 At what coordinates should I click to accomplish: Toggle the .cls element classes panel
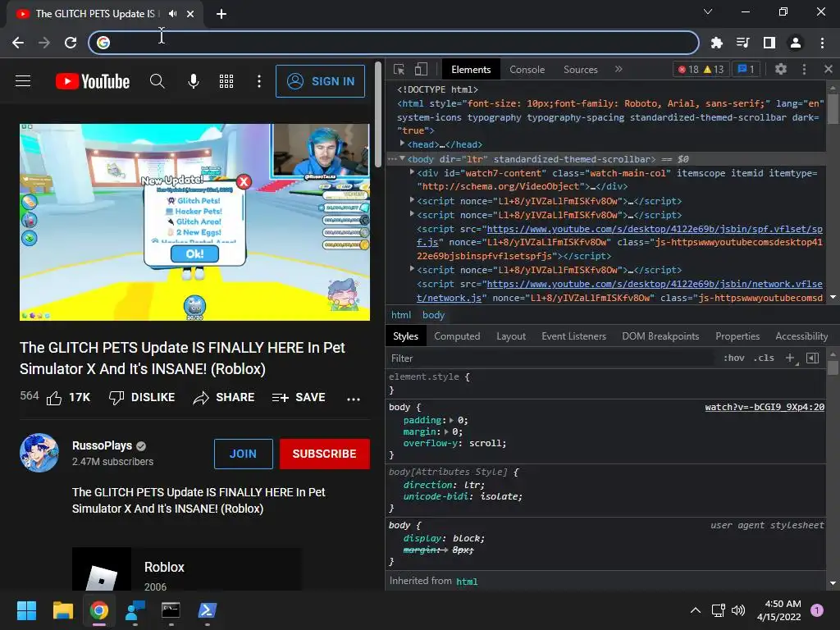pyautogui.click(x=764, y=358)
